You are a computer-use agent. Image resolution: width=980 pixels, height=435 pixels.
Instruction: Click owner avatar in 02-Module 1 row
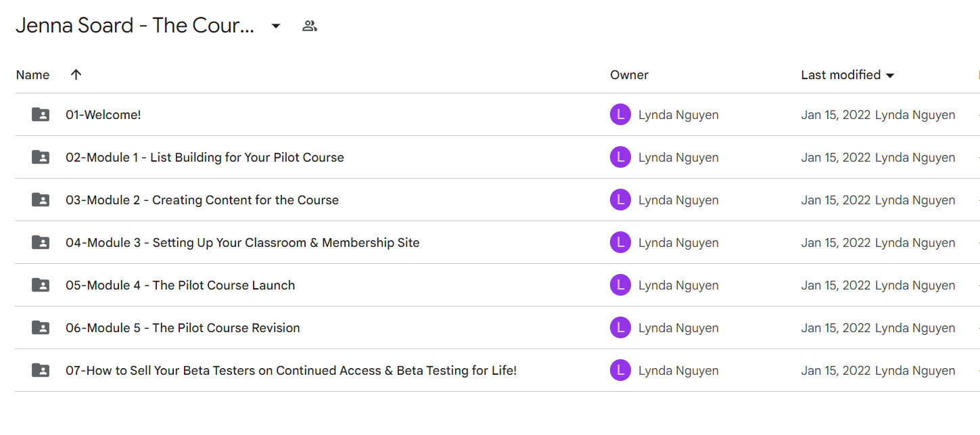tap(620, 157)
